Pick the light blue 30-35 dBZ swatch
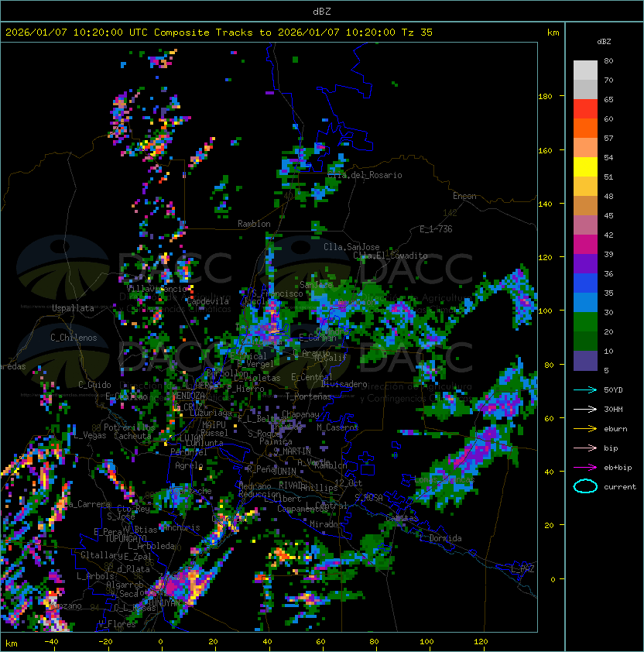This screenshot has height=652, width=644. point(585,302)
